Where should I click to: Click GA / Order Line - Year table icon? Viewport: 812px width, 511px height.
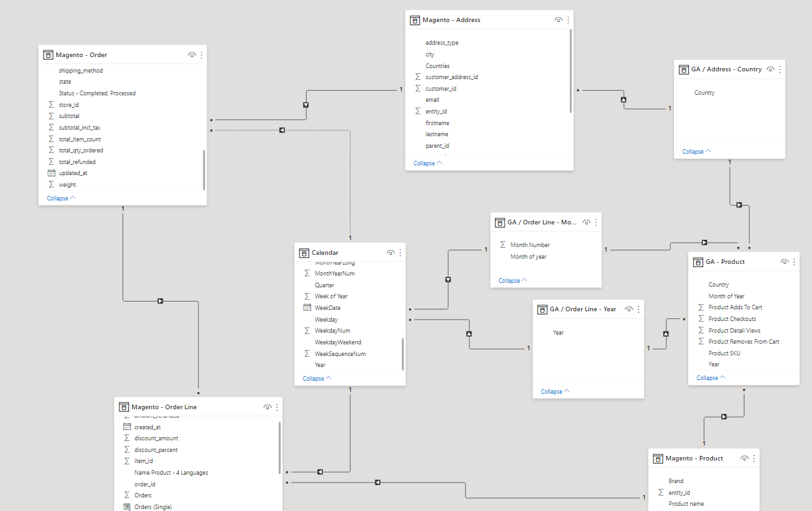pyautogui.click(x=542, y=309)
